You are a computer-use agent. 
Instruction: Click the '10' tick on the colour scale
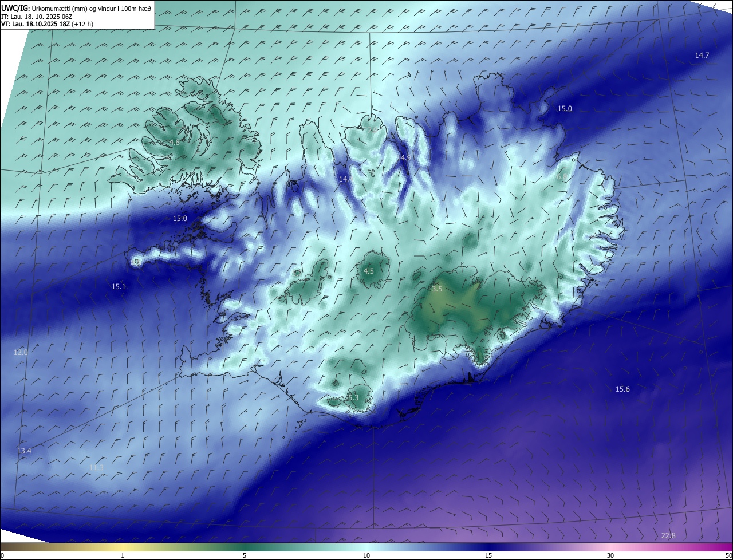coord(366,555)
